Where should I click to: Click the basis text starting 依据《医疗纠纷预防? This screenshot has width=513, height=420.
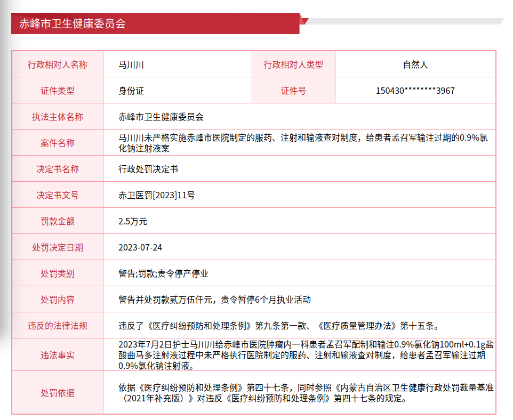click(x=306, y=393)
